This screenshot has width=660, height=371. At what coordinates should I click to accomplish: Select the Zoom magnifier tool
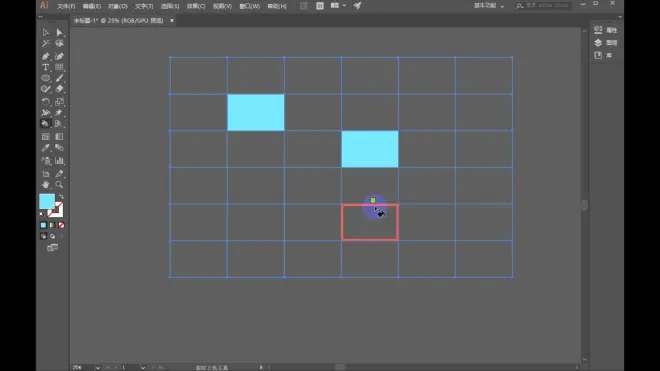[x=59, y=185]
